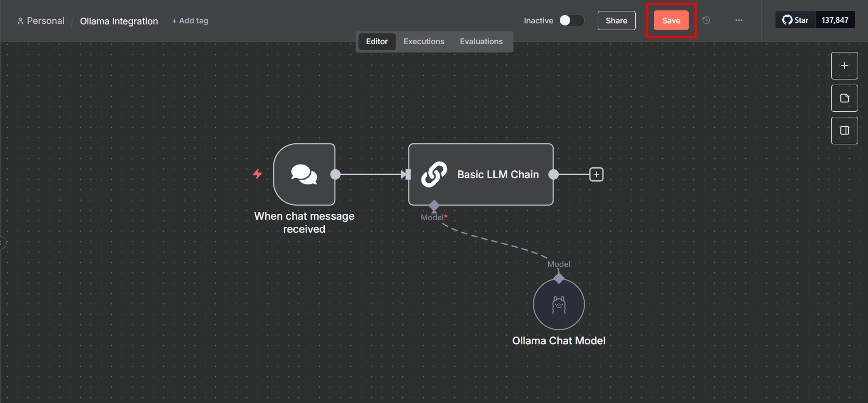Toggle the side panel layout icon
The height and width of the screenshot is (403, 868).
845,130
